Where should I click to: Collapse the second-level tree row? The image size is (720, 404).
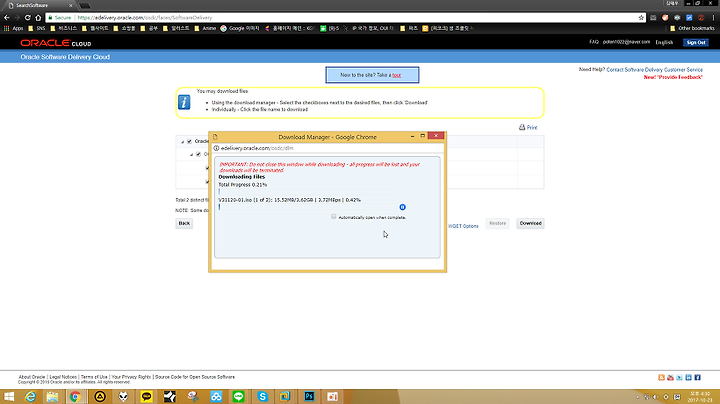coord(192,155)
